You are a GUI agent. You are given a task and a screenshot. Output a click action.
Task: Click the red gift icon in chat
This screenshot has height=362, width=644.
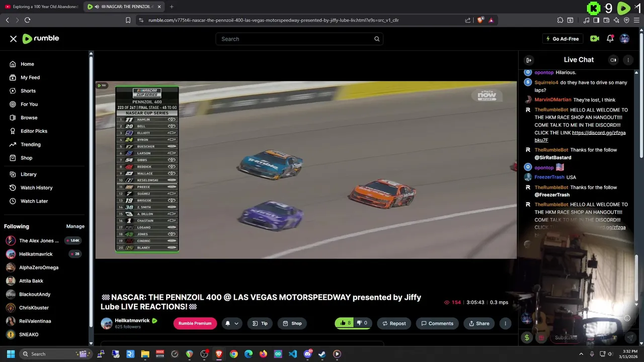(x=541, y=338)
